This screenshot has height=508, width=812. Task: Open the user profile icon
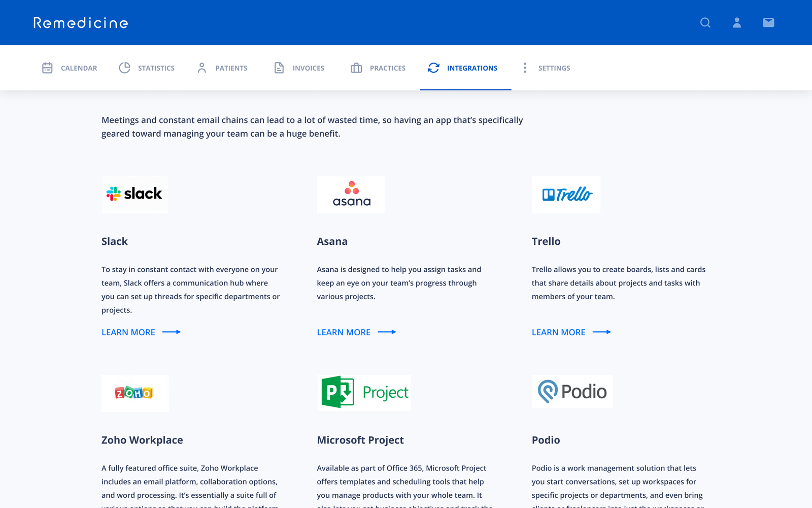point(737,23)
